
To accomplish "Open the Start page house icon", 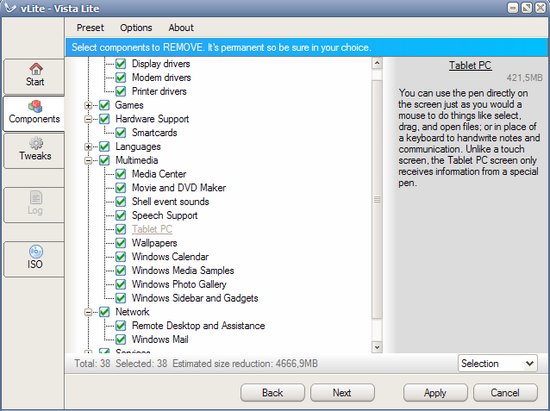I will click(36, 68).
